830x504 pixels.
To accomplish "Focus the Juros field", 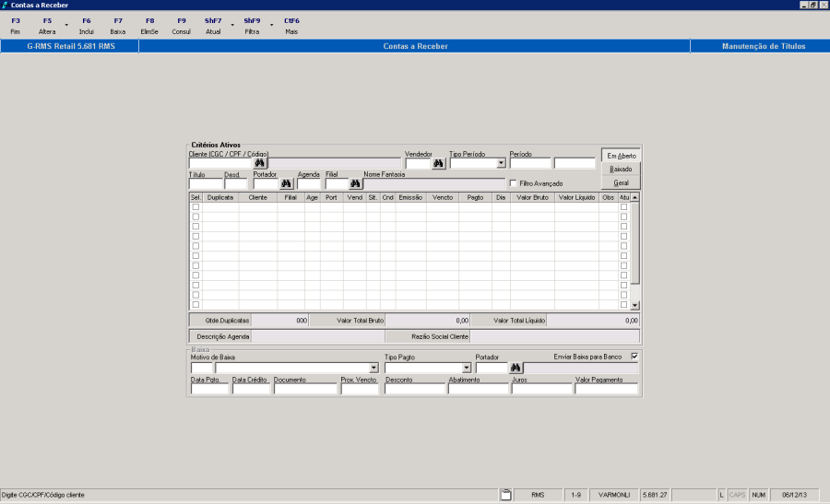I will tap(542, 389).
